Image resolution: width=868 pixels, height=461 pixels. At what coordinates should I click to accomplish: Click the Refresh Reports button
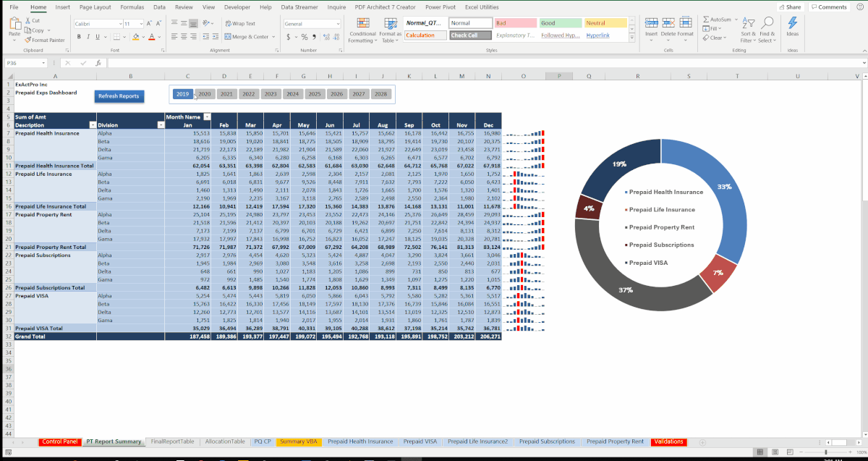coord(119,96)
